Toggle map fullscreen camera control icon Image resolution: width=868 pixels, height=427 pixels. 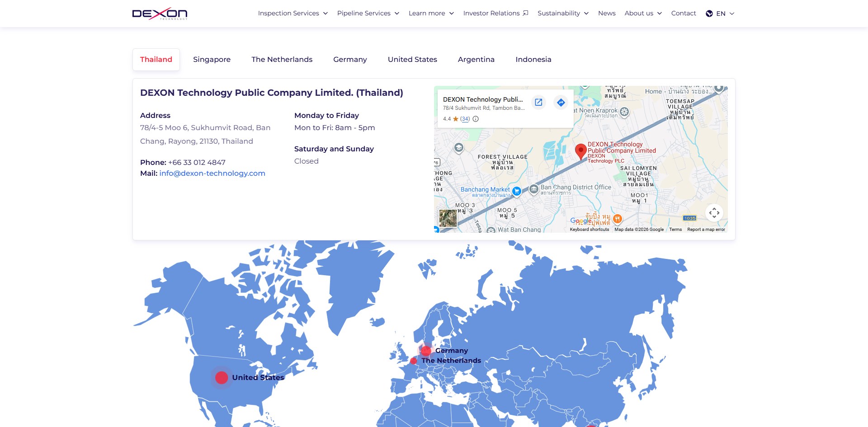pyautogui.click(x=714, y=213)
